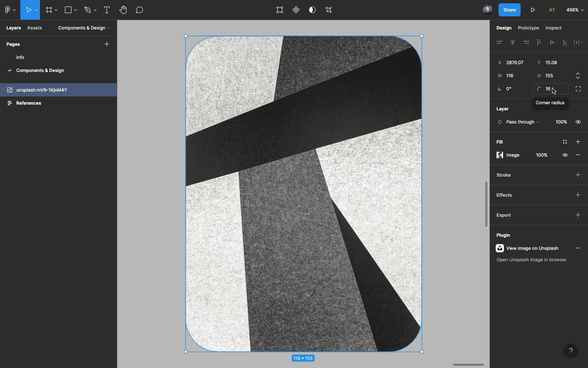Click the Image fill thumbnail swatch
Image resolution: width=588 pixels, height=368 pixels.
coord(500,155)
